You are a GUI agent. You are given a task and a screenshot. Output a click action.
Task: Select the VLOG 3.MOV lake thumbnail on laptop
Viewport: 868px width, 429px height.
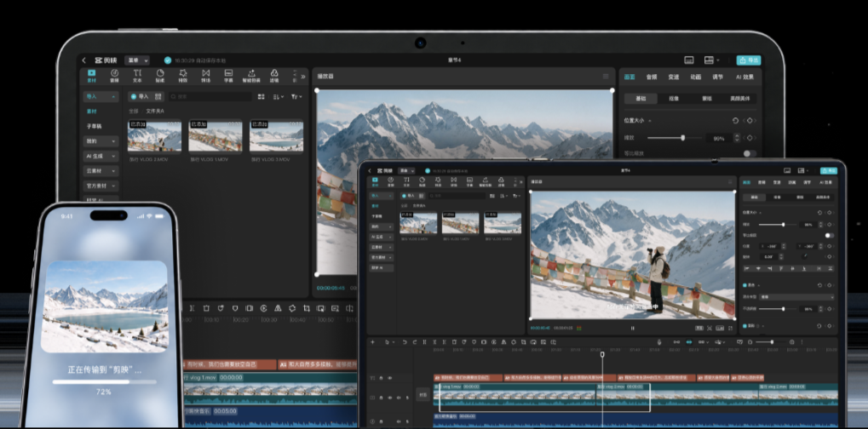click(x=276, y=136)
